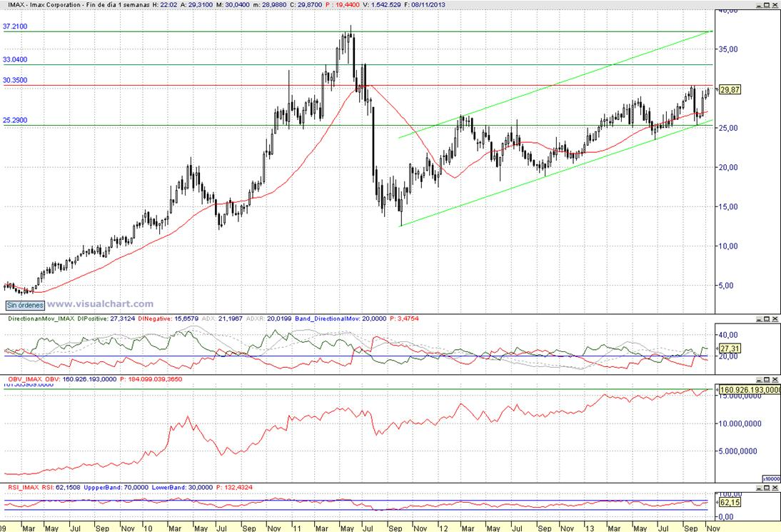The image size is (781, 532).
Task: Click the open value 'A: 29,3100'
Action: point(196,4)
